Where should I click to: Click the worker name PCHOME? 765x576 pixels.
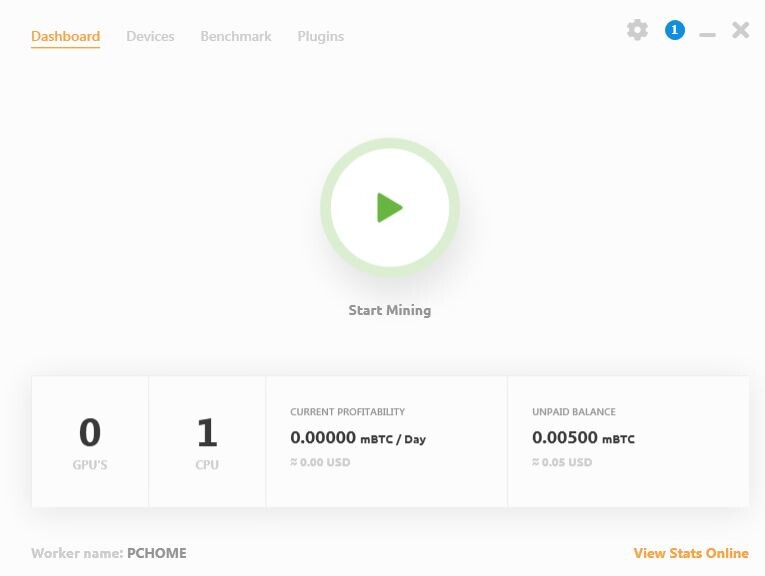[157, 553]
